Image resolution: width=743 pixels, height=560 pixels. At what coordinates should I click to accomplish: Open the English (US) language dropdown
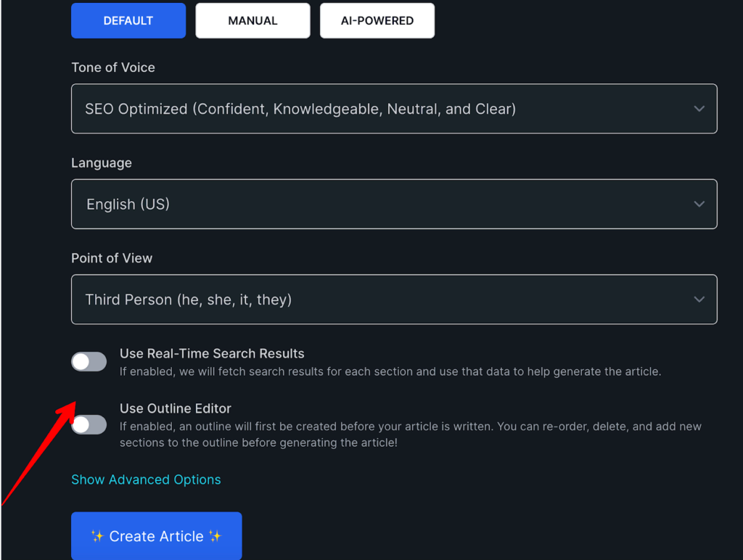393,204
